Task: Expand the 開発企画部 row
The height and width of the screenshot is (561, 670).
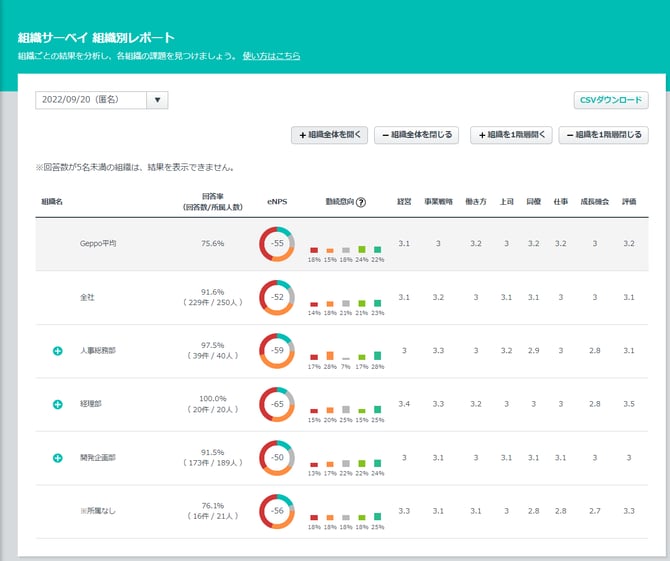Action: coord(58,458)
